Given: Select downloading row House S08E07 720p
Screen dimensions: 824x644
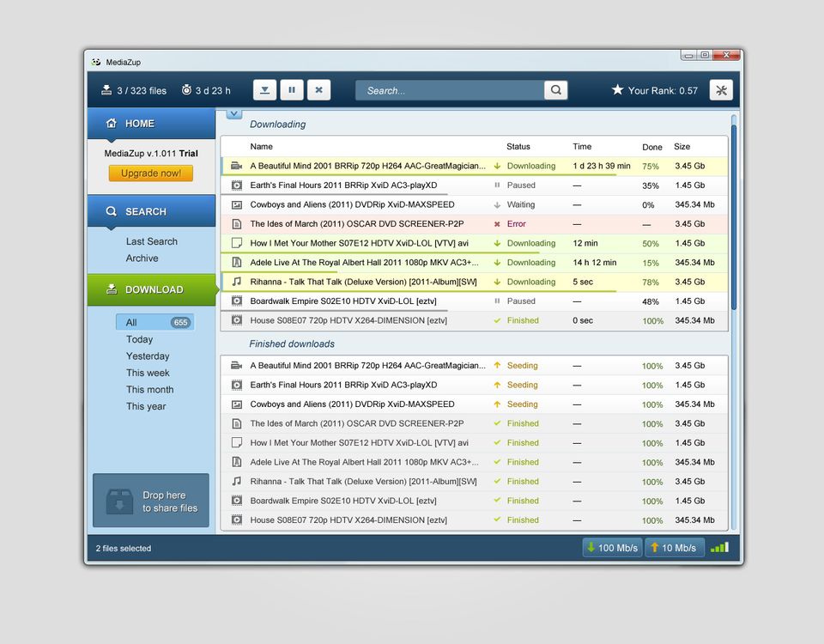Looking at the screenshot, I should tap(474, 320).
